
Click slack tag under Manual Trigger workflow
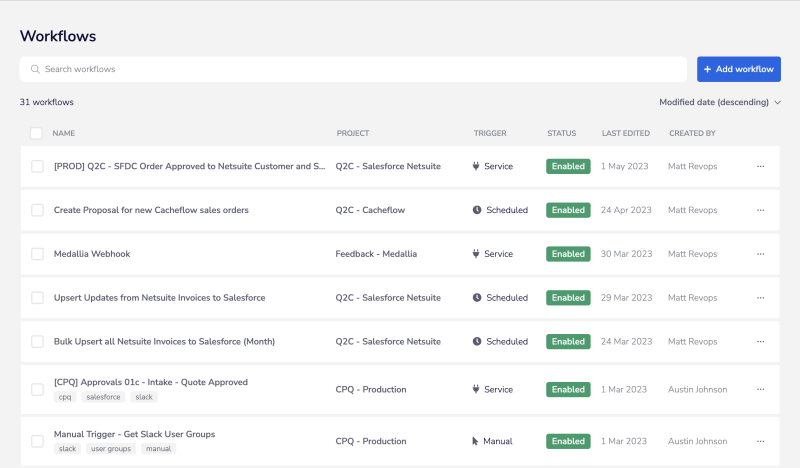(x=67, y=449)
